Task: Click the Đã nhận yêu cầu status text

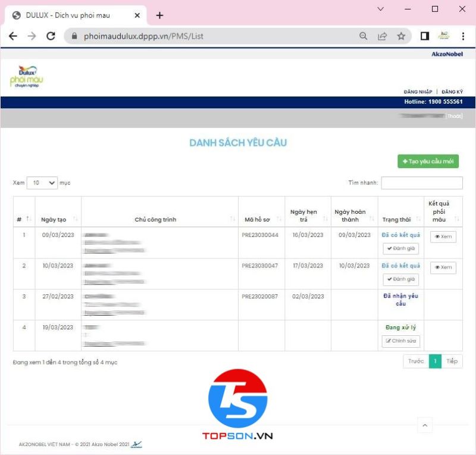Action: [x=400, y=300]
